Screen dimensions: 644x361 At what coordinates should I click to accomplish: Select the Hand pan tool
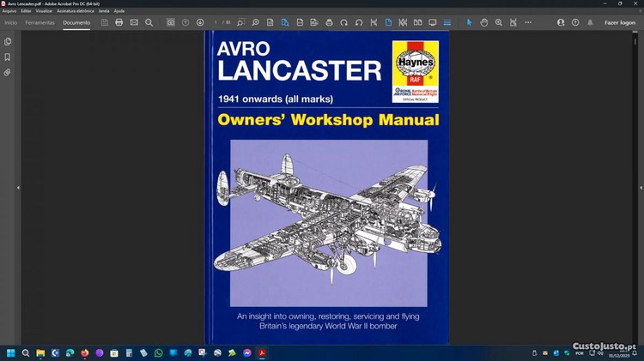click(484, 22)
